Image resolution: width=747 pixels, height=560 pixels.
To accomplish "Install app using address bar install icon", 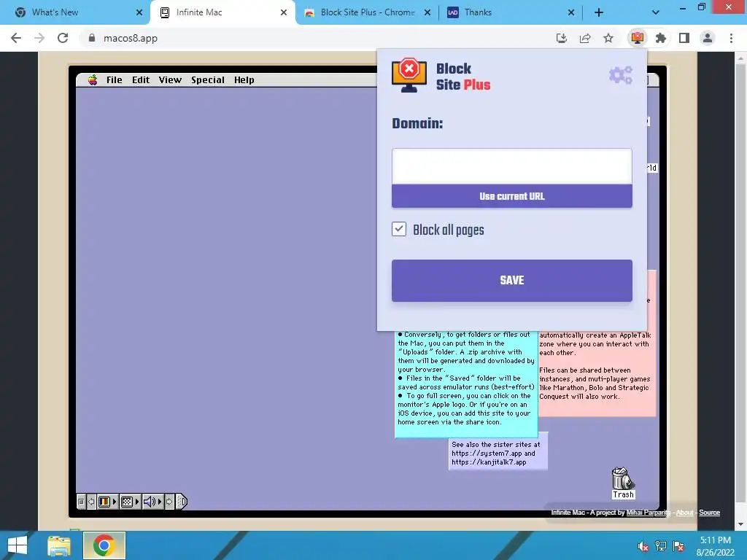I will pyautogui.click(x=562, y=38).
